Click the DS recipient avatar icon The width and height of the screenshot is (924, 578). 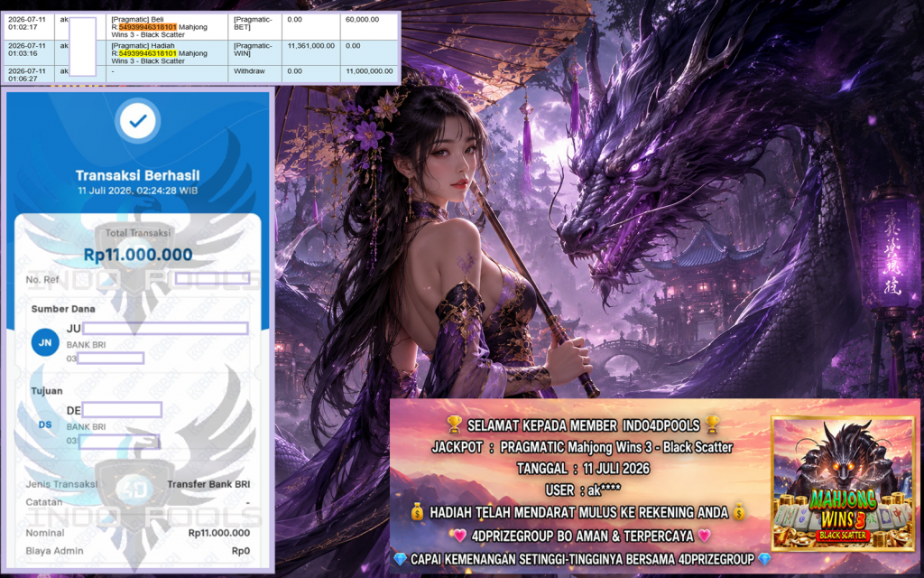coord(45,424)
